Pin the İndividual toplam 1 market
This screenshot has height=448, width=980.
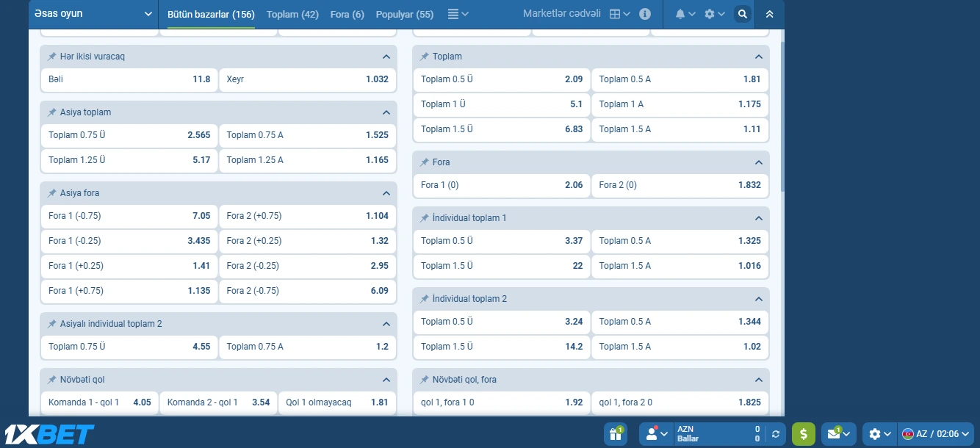coord(425,218)
